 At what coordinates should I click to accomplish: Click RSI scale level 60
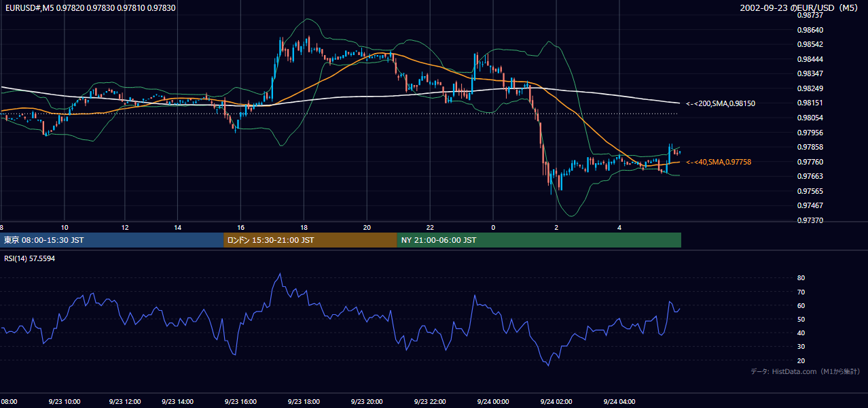801,305
